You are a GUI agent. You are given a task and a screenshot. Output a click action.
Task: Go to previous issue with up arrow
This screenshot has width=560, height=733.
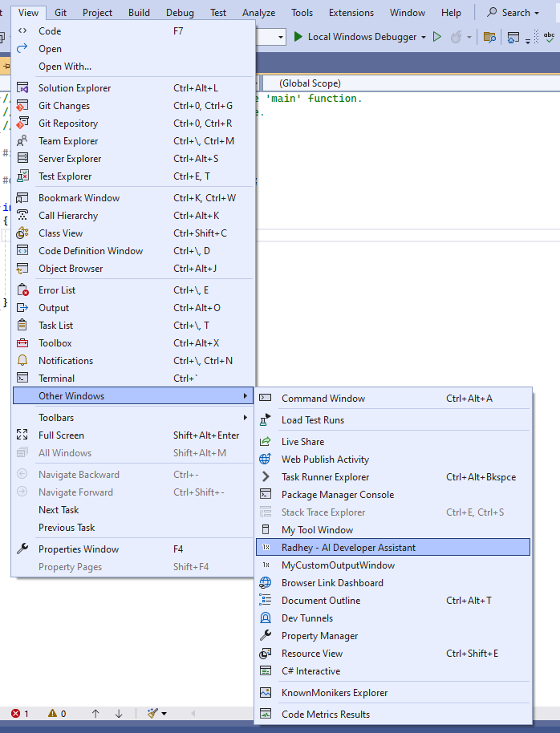95,714
